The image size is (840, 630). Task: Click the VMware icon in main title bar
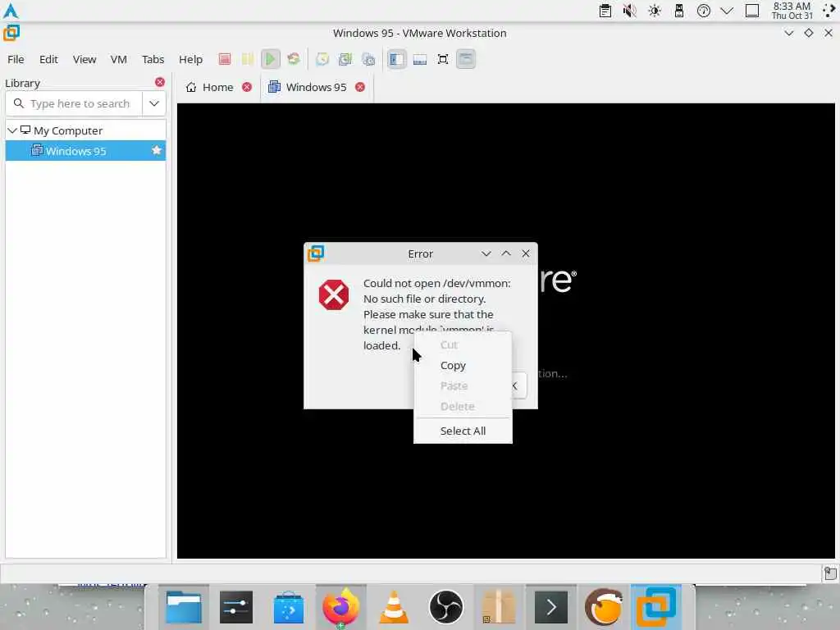[11, 33]
